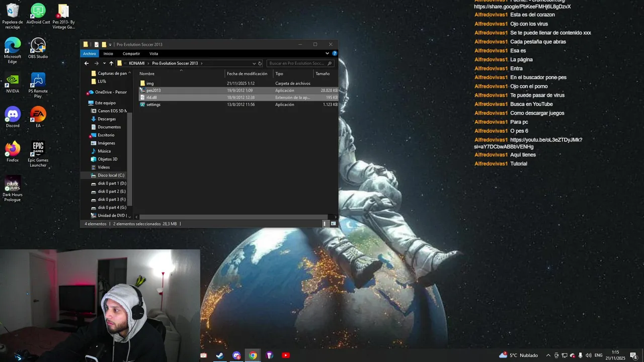The width and height of the screenshot is (644, 362).
Task: Open YouTube app in the taskbar
Action: 286,355
